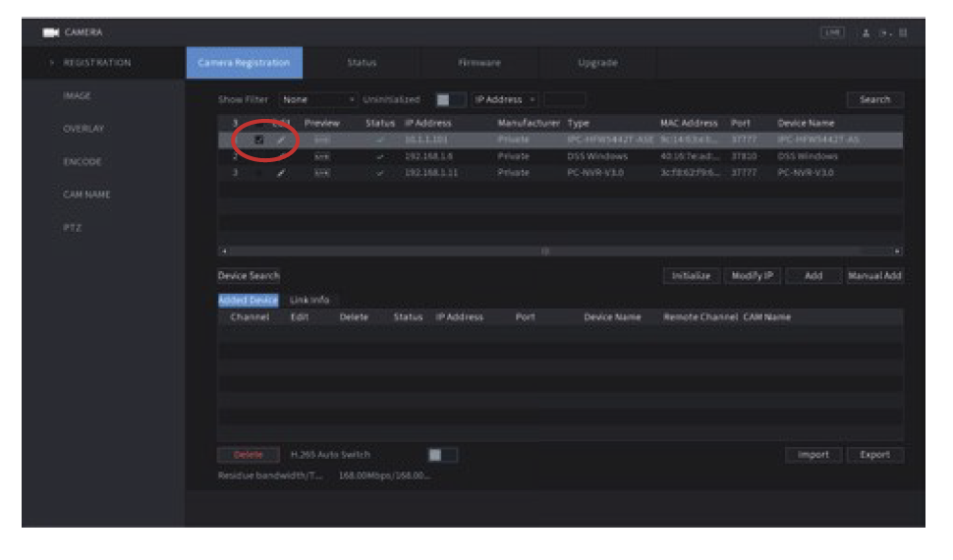Click the edit pencil for device 10.1.1.101
The width and height of the screenshot is (953, 560).
point(281,140)
